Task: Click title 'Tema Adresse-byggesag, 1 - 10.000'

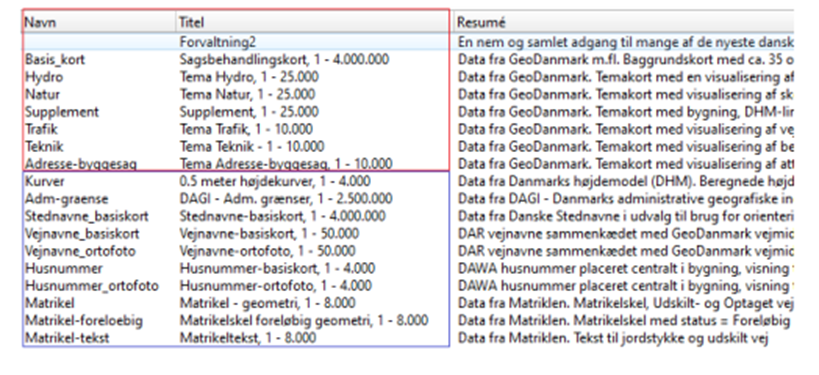Action: pos(286,164)
